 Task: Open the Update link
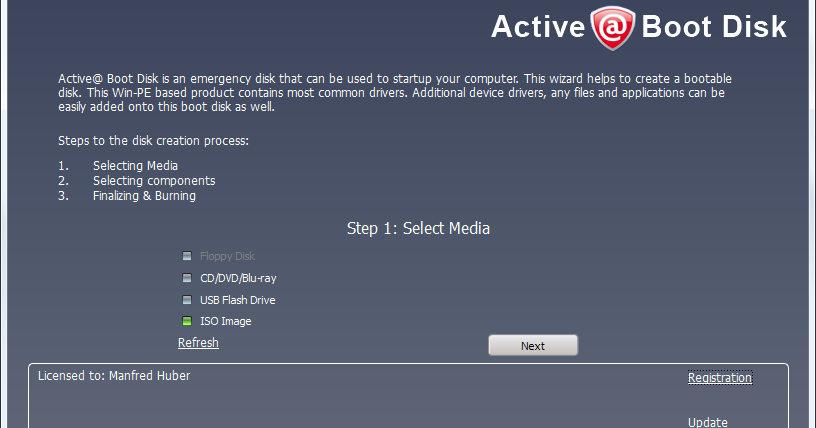coord(708,422)
